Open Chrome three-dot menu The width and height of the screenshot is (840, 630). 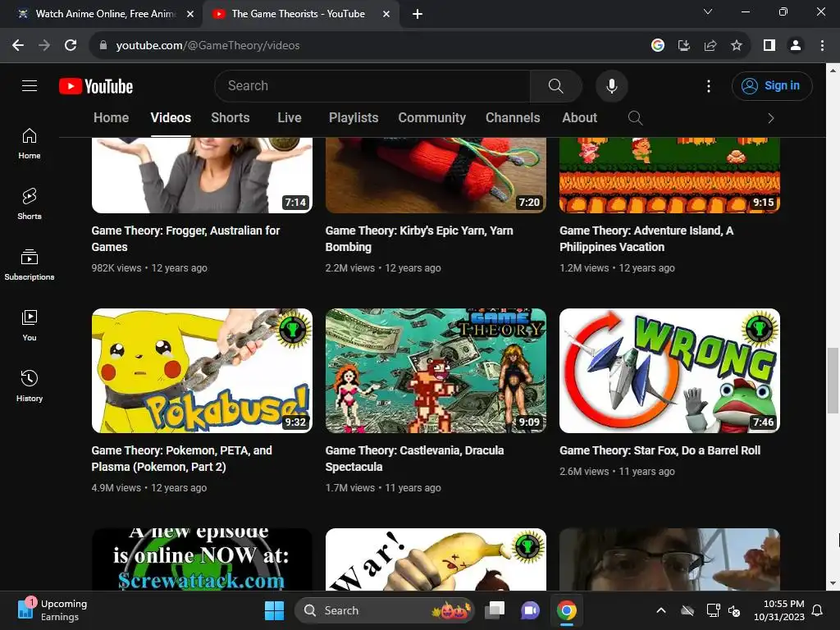(x=822, y=46)
